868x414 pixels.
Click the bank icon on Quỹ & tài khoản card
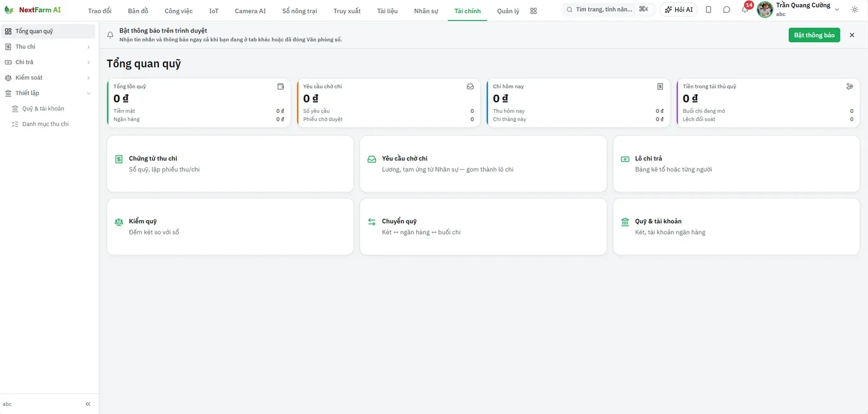tap(625, 222)
